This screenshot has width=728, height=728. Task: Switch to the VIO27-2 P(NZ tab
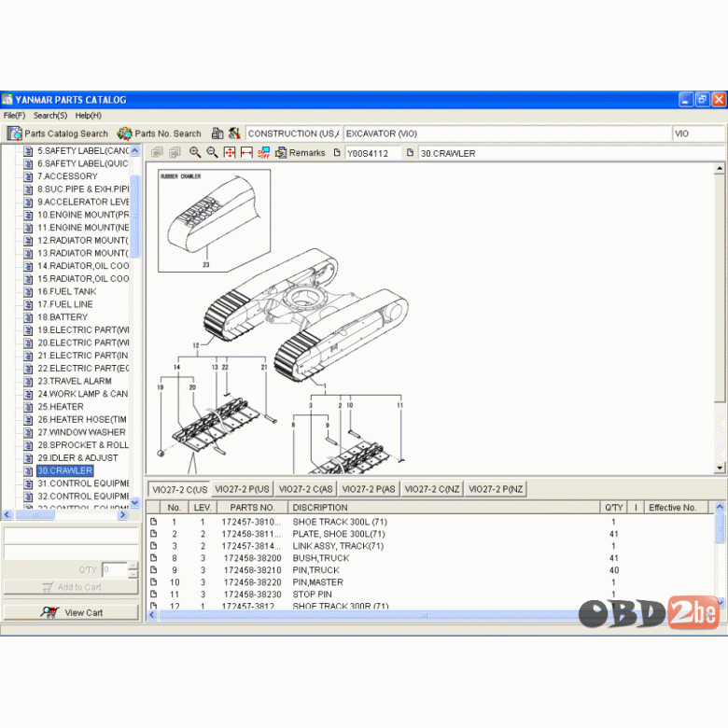(x=496, y=489)
